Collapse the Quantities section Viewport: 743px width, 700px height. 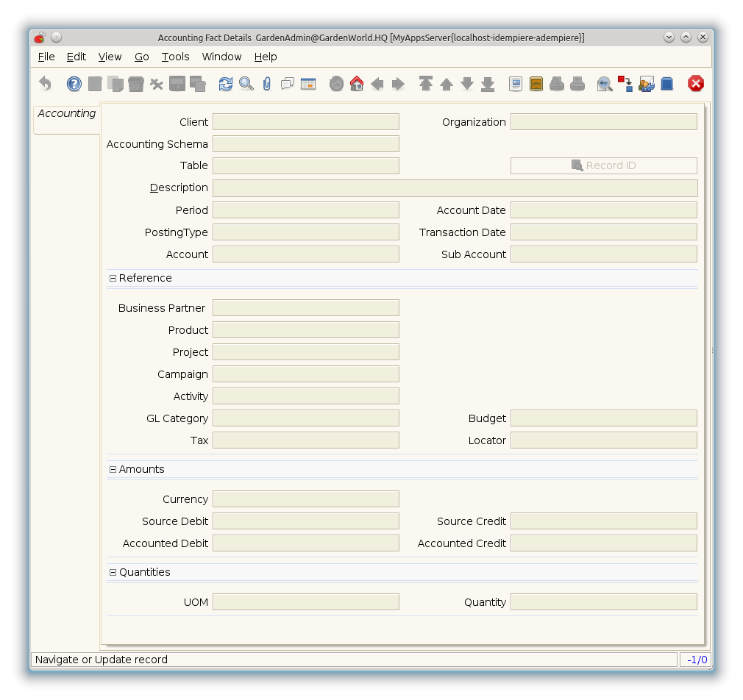point(113,572)
